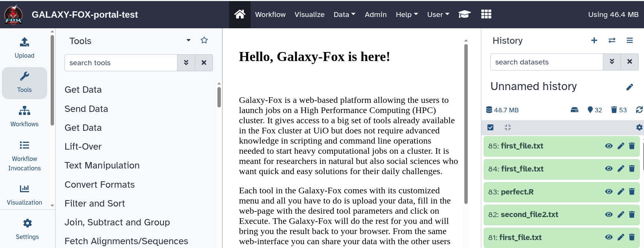Toggle the select-all datasets checkbox
Viewport: 644px width, 248px height.
pos(490,127)
